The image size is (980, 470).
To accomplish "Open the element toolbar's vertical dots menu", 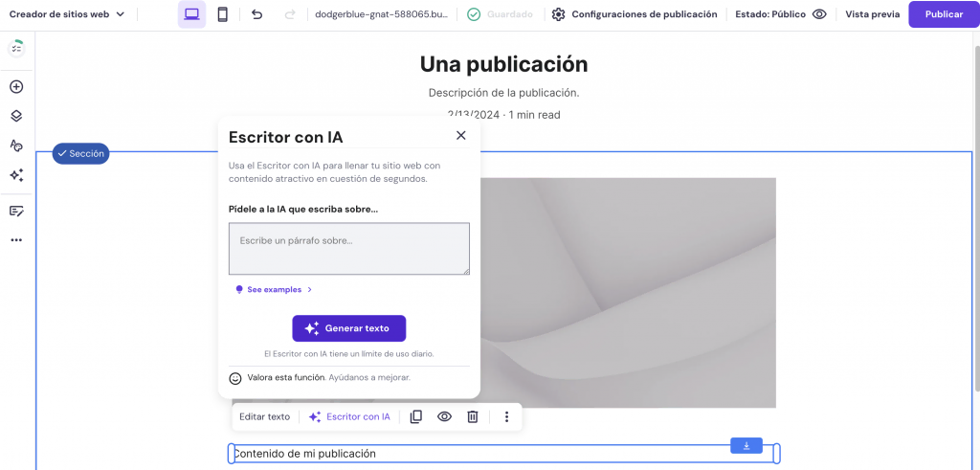I will [x=507, y=417].
